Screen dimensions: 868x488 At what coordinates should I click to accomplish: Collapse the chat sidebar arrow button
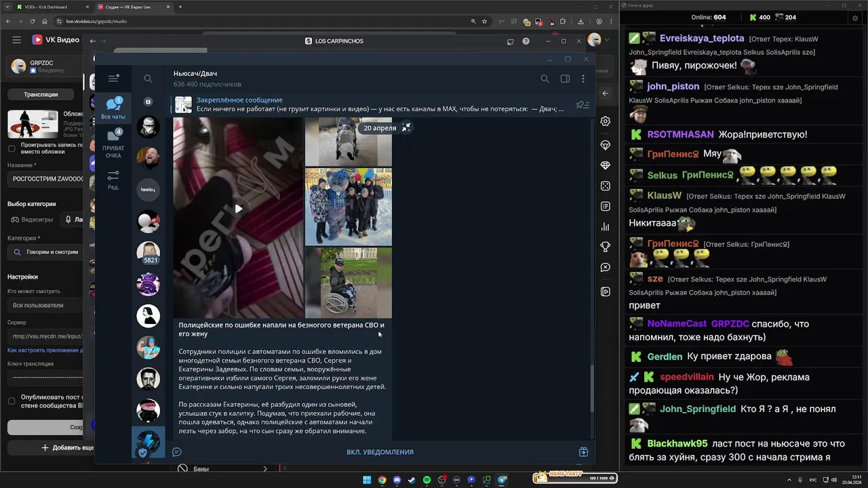pyautogui.click(x=606, y=94)
